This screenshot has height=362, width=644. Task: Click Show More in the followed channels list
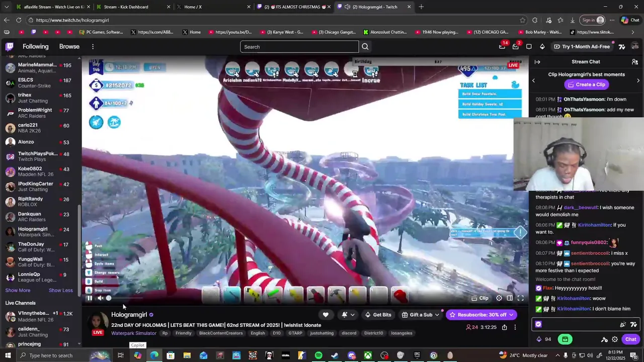pos(18,291)
